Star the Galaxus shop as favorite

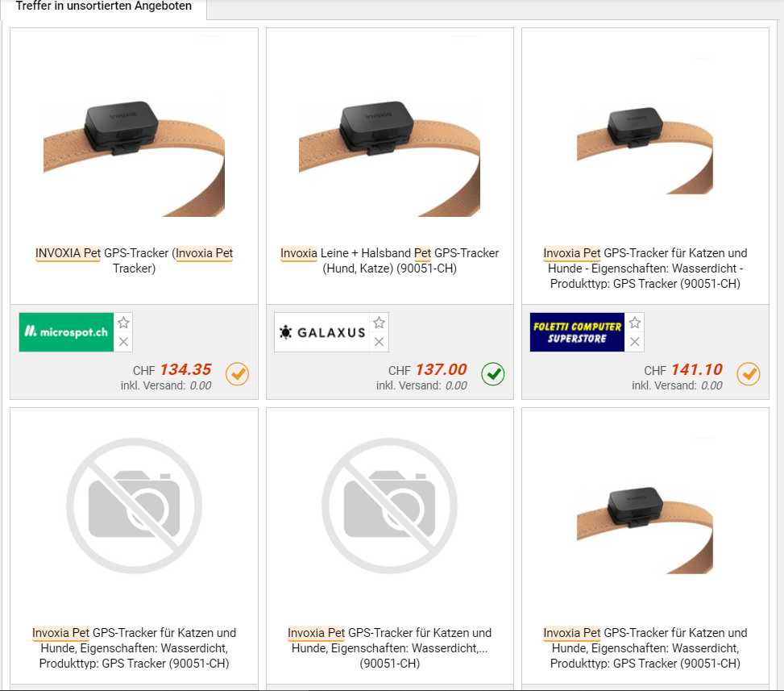pyautogui.click(x=379, y=323)
